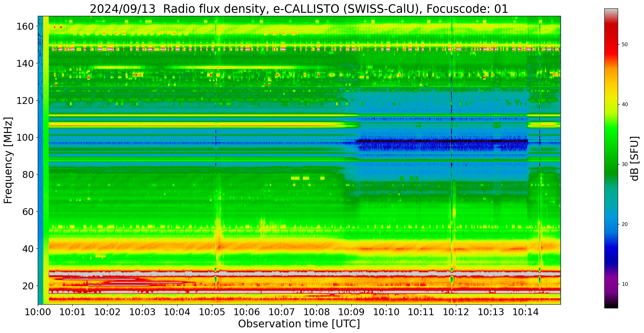This screenshot has height=333, width=644.
Task: Select the 10:02 time tick label
Action: pos(107,312)
